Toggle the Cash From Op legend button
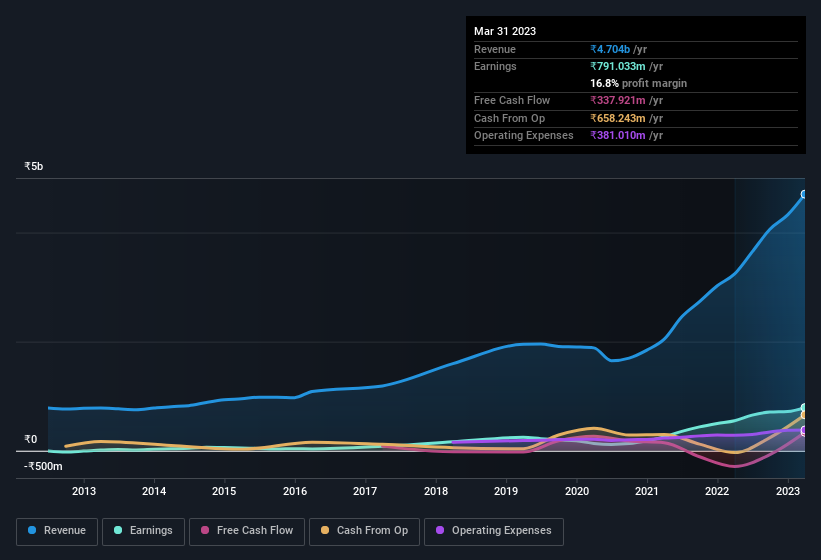821x560 pixels. click(364, 531)
